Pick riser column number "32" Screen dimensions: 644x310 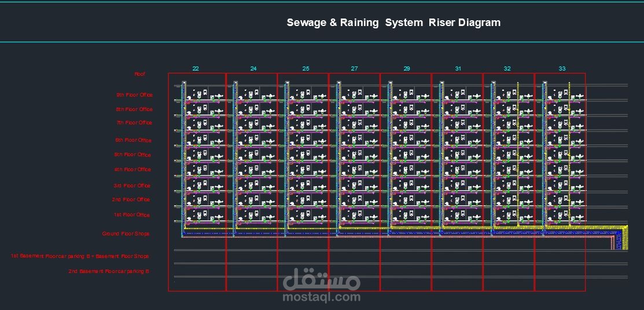[x=507, y=69]
